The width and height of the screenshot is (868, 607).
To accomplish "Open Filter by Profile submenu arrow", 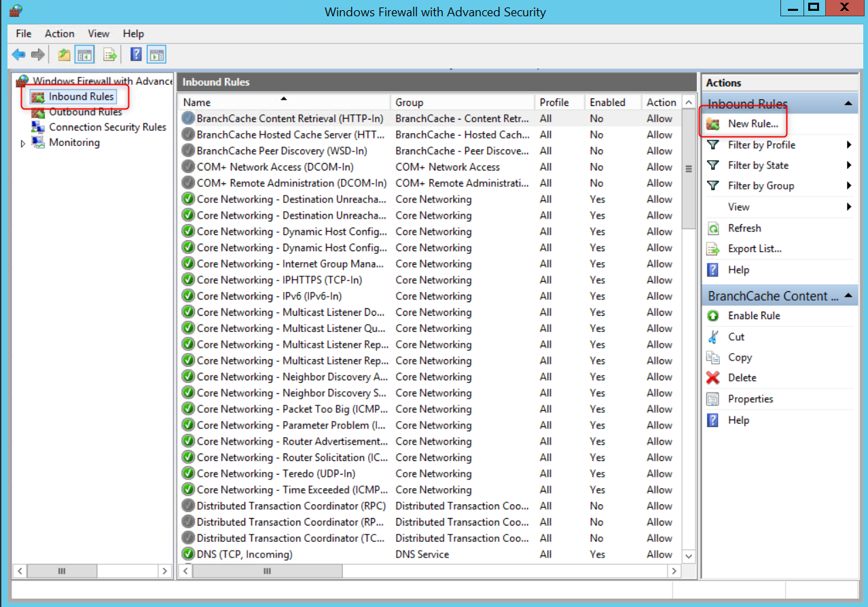I will [x=849, y=145].
